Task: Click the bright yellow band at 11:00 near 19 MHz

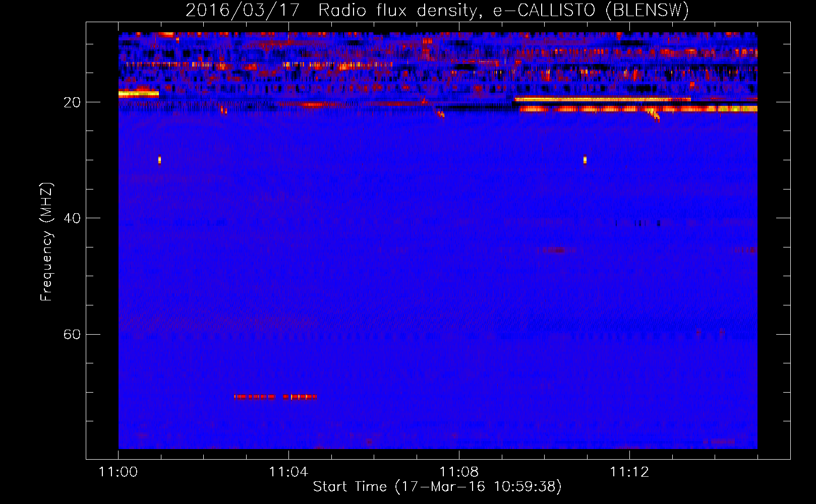Action: tap(139, 94)
